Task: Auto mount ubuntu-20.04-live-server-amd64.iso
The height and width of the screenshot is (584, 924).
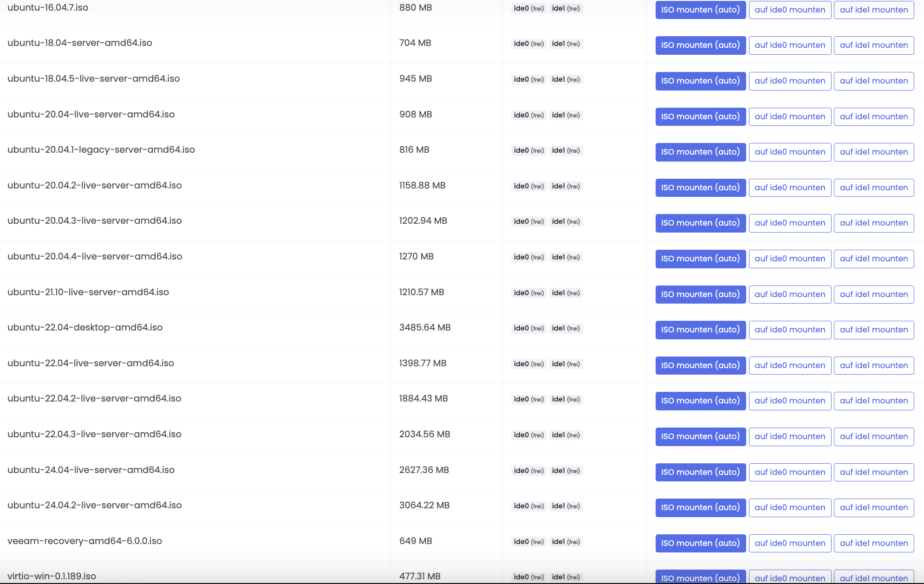Action: 700,117
